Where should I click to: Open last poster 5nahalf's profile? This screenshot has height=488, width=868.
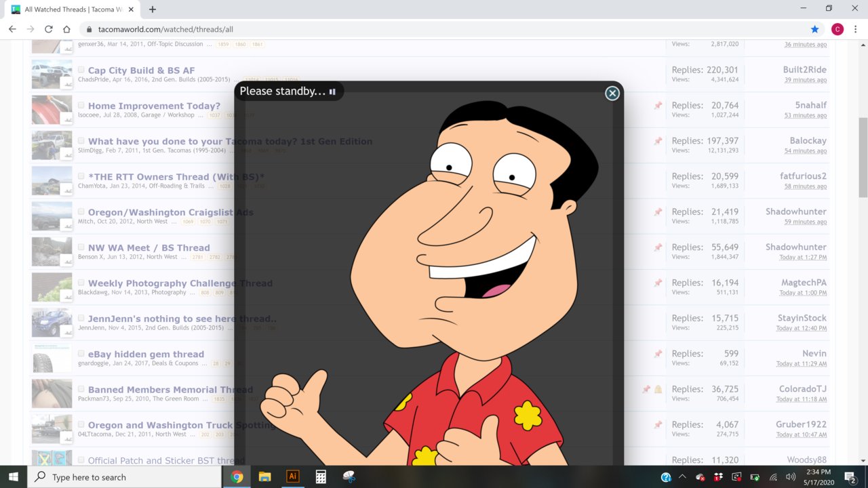pyautogui.click(x=810, y=105)
